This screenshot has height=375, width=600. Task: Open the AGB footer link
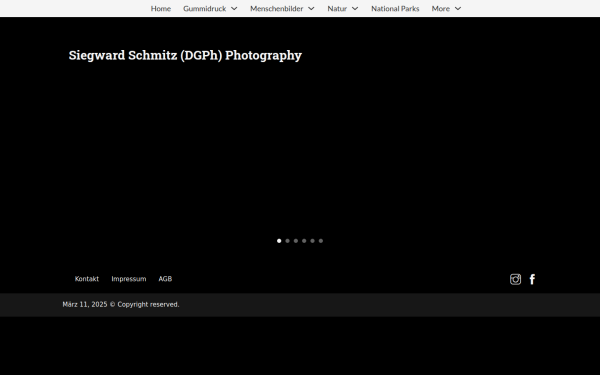[165, 279]
